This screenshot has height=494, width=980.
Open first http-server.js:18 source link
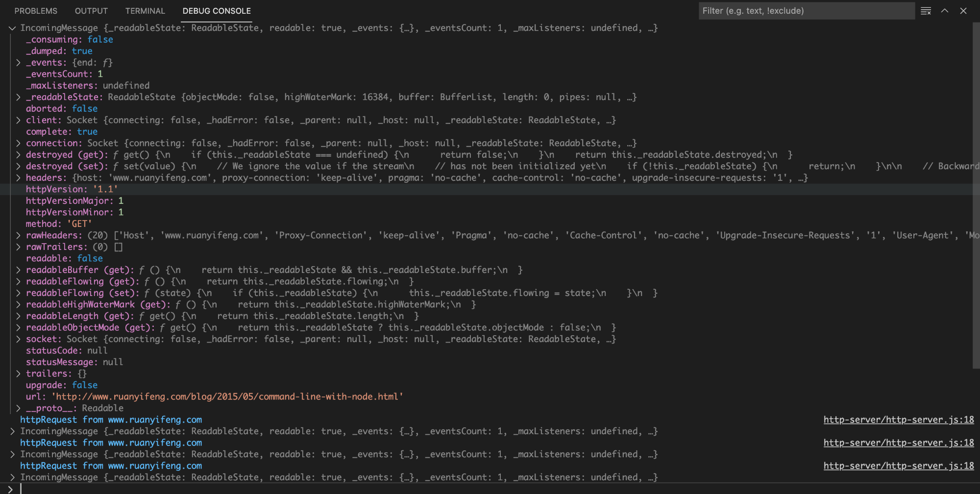coord(899,420)
